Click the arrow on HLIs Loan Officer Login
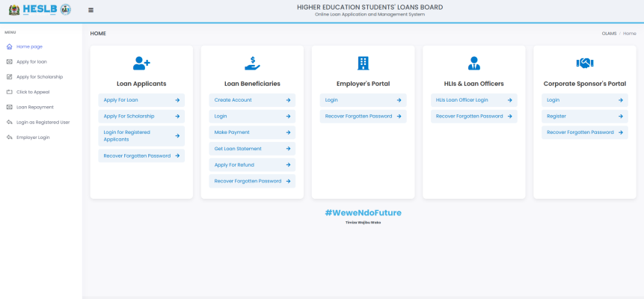Image resolution: width=644 pixels, height=299 pixels. pos(509,100)
